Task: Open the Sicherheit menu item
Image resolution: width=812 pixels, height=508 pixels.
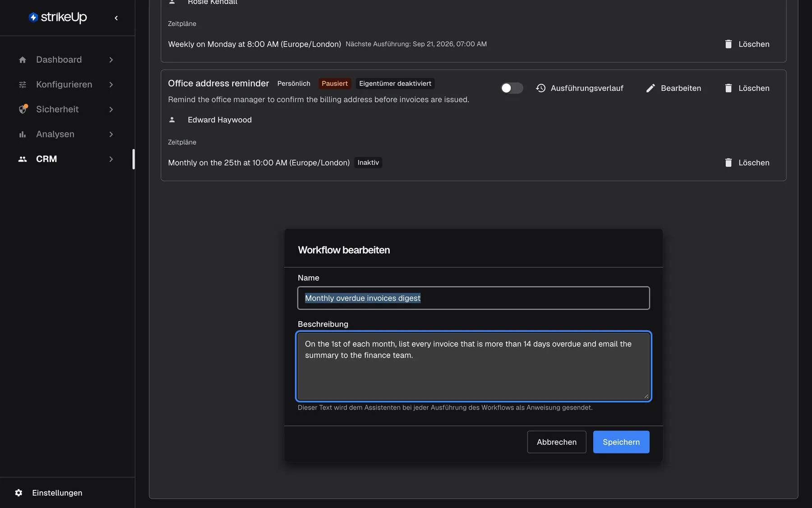Action: (66, 109)
